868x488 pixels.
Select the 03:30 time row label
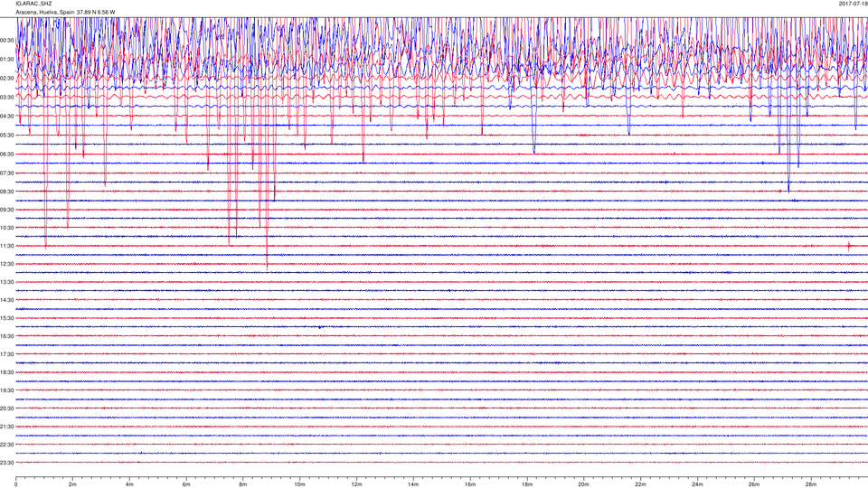[6, 98]
